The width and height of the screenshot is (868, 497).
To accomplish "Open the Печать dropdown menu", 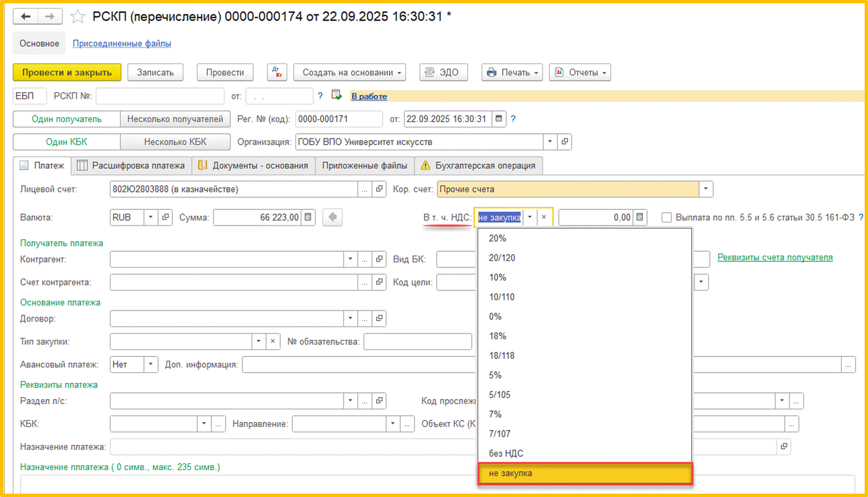I will click(x=512, y=72).
